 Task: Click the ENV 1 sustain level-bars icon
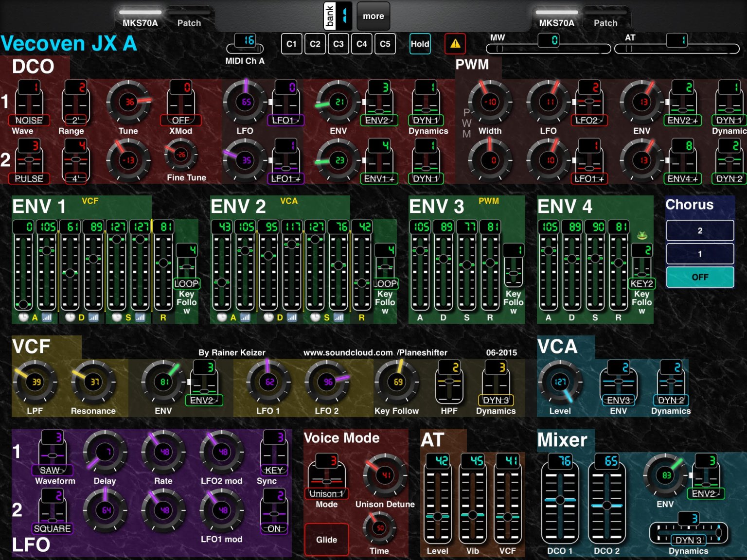click(x=140, y=317)
